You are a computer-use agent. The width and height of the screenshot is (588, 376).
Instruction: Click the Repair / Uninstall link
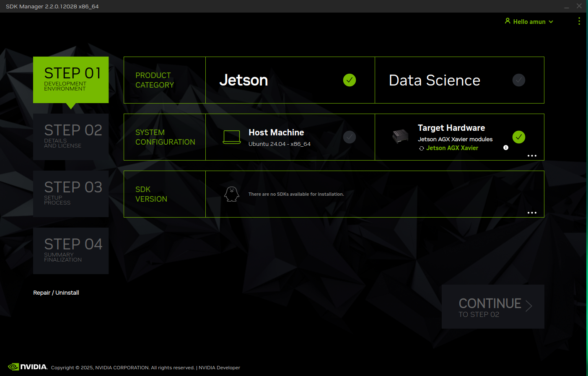[x=56, y=293]
